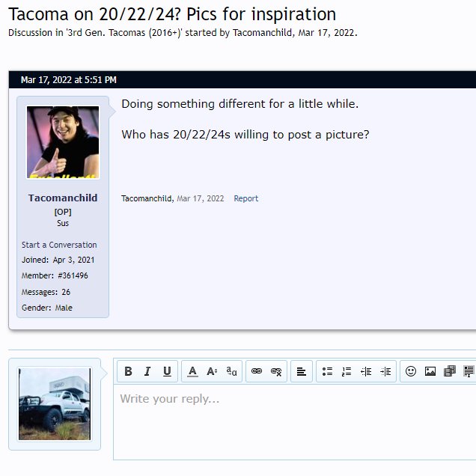Click the insert image icon
This screenshot has height=476, width=476.
(430, 371)
